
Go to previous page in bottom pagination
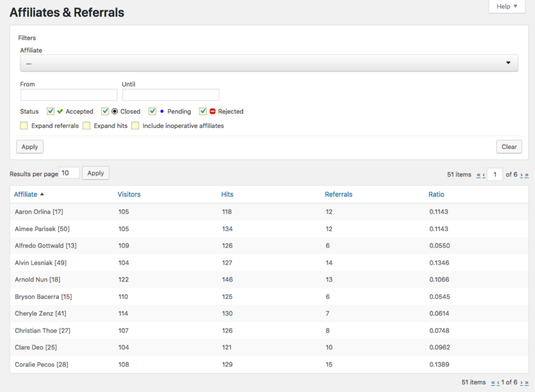tap(498, 383)
